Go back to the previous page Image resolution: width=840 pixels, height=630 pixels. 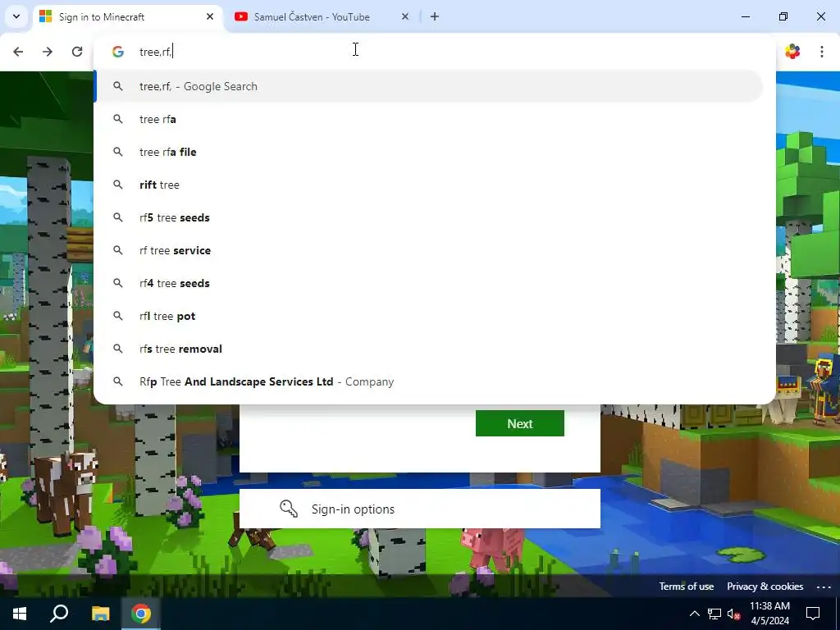[x=18, y=52]
